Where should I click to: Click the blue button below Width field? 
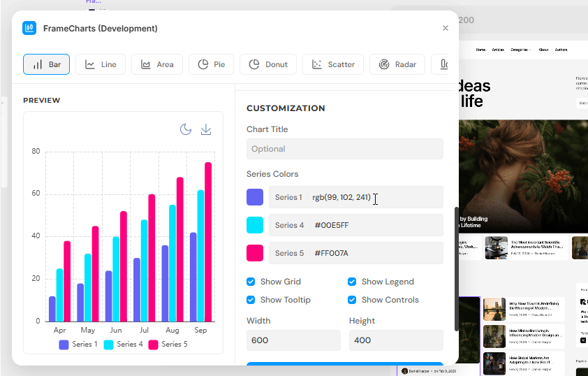coord(344,363)
